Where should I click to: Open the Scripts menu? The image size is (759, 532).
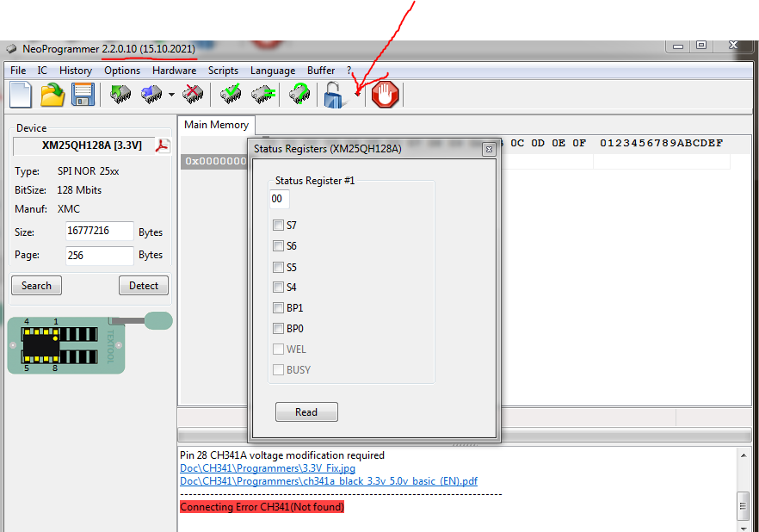223,71
